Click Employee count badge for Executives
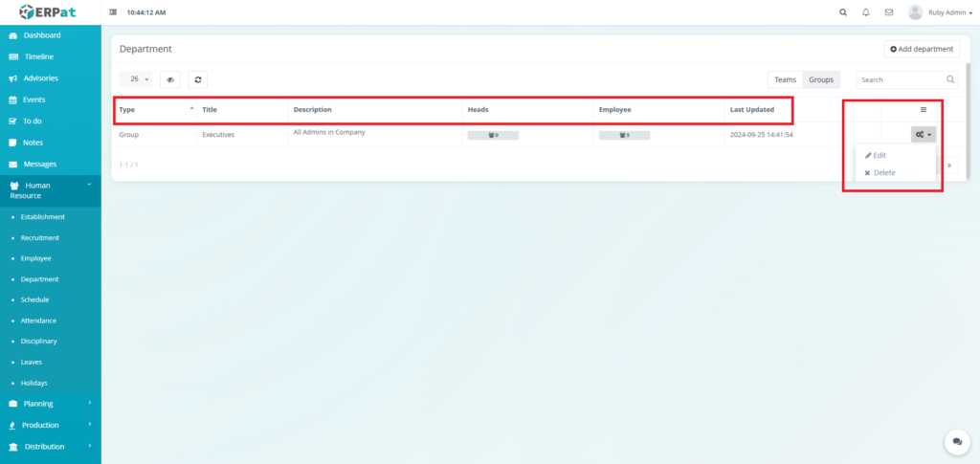Image resolution: width=980 pixels, height=464 pixels. (x=624, y=135)
